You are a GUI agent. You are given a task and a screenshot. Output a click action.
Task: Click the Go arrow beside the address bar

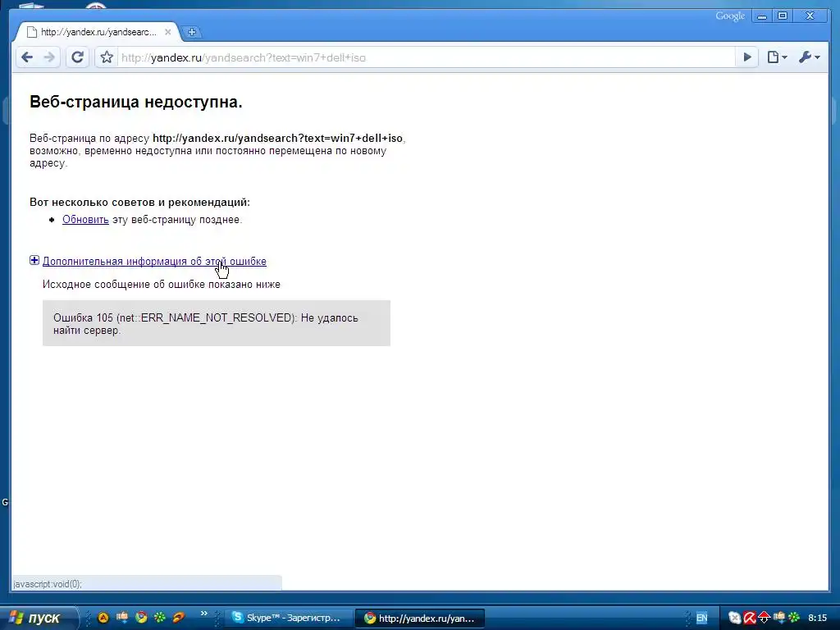[746, 57]
